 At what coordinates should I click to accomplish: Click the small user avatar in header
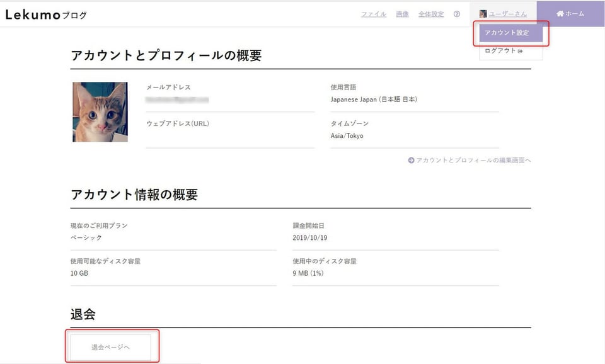(483, 14)
